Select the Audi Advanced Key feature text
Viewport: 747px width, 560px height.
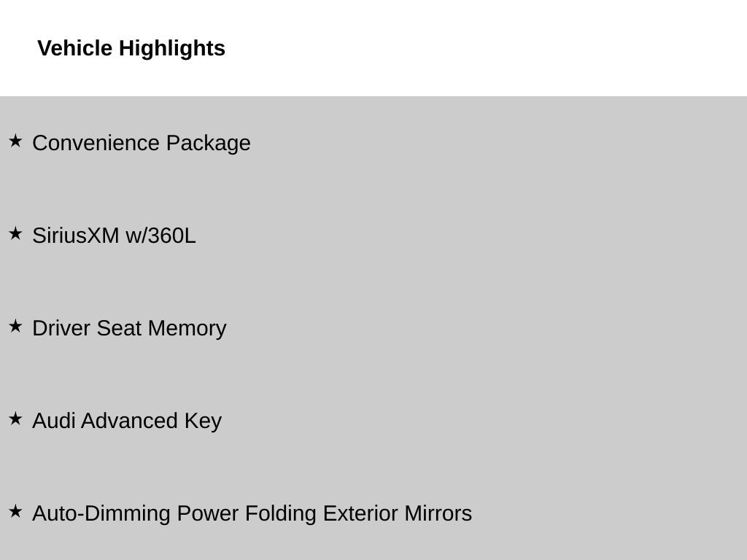(x=127, y=421)
